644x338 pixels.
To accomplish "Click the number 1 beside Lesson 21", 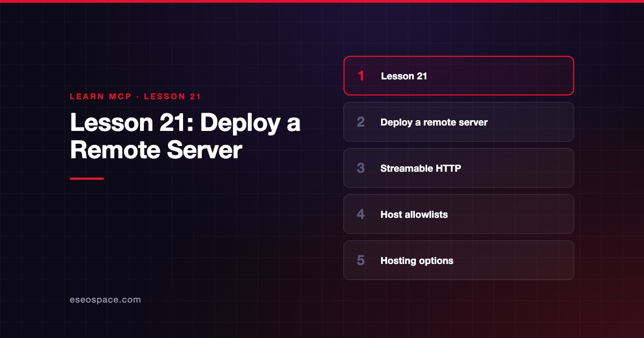I will [361, 76].
